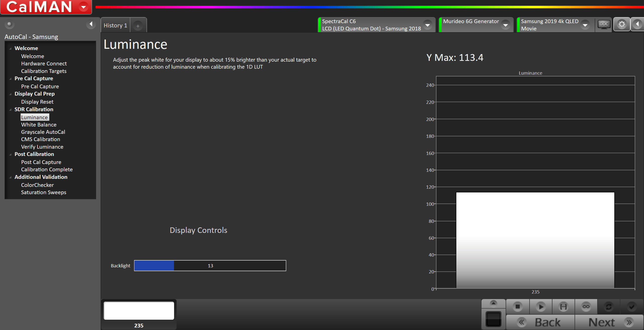Click the Back button
Image resolution: width=644 pixels, height=330 pixels.
point(540,322)
